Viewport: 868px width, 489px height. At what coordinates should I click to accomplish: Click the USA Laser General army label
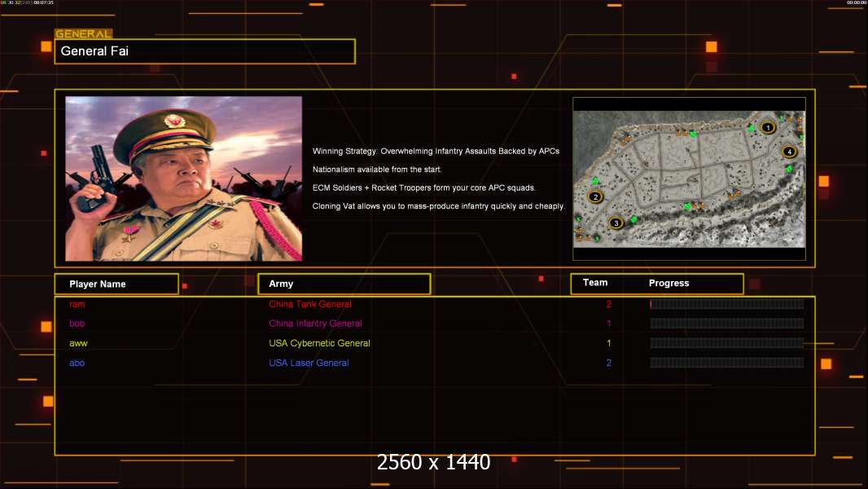coord(309,363)
